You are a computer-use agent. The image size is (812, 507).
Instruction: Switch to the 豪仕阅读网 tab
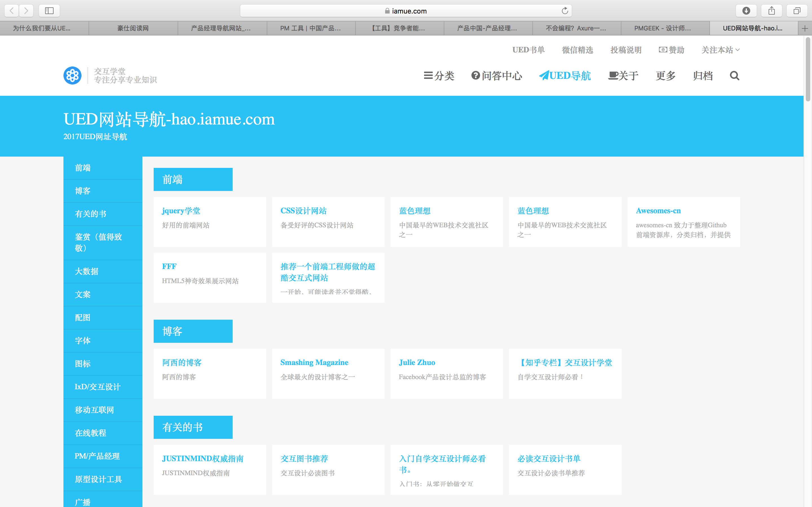coord(133,28)
